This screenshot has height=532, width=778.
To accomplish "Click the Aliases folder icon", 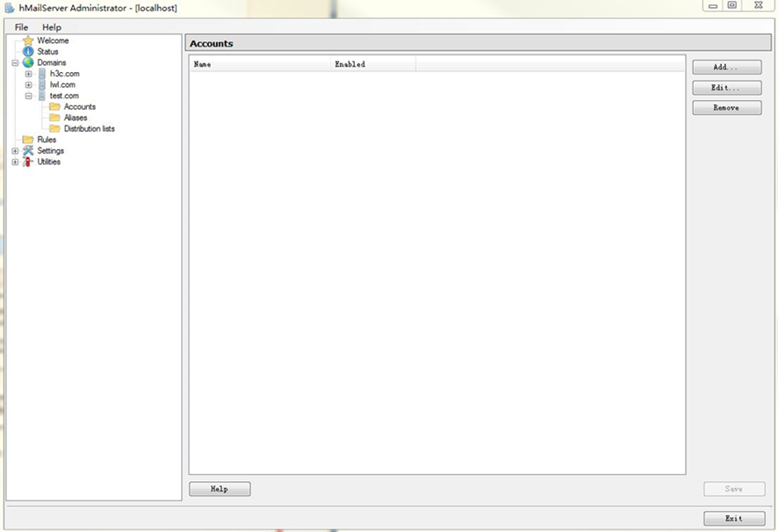I will click(54, 118).
